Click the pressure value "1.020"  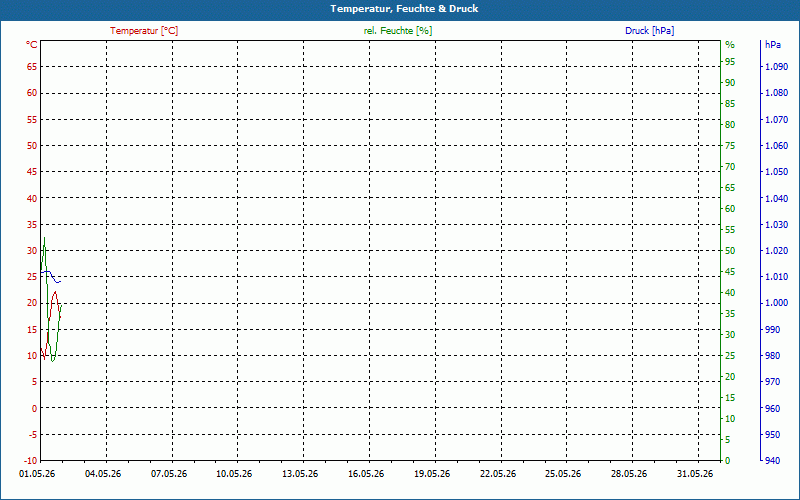[777, 251]
